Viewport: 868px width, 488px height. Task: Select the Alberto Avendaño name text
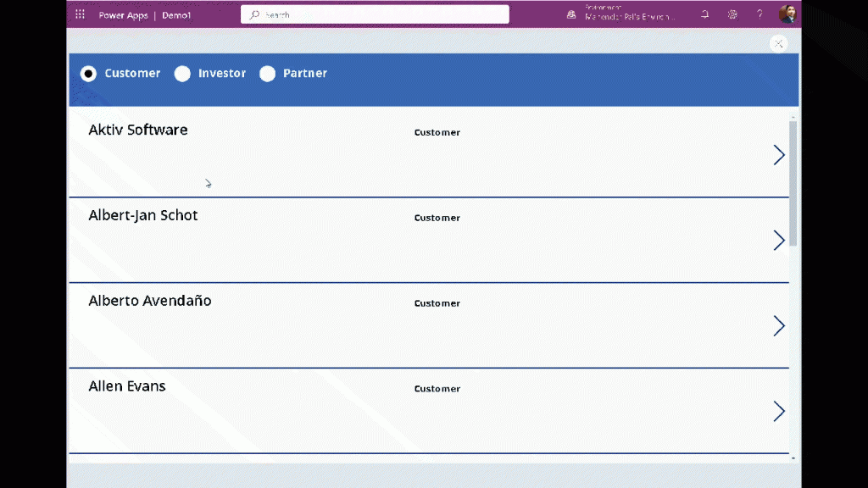150,301
